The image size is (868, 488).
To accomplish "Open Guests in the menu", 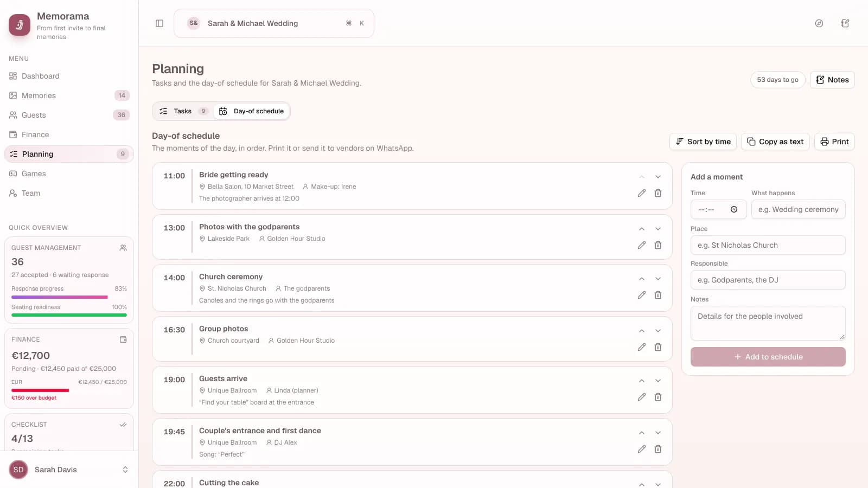I will (x=69, y=115).
